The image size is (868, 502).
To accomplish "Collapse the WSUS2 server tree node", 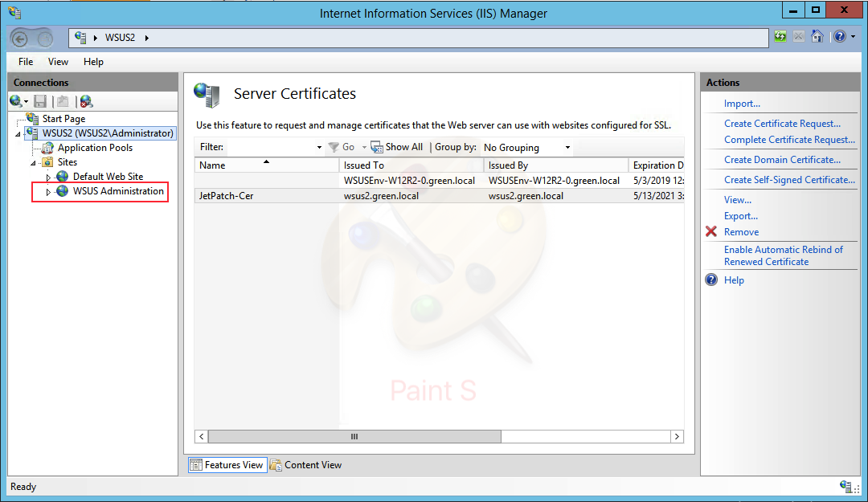I will 18,134.
